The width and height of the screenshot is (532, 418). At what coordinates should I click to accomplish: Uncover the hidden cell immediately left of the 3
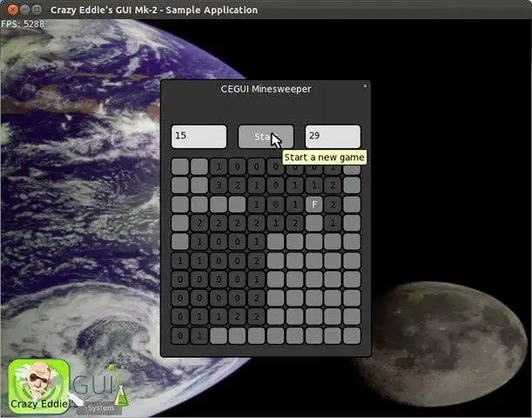point(199,185)
